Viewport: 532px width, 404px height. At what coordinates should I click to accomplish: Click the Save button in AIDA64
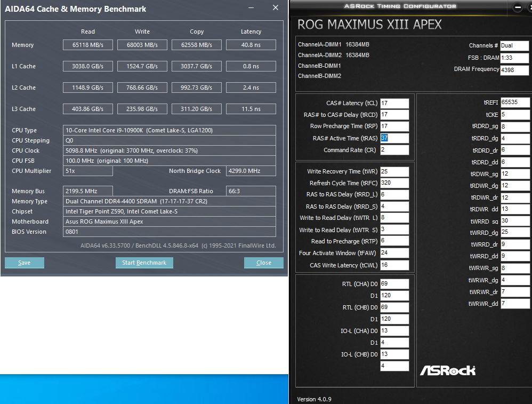tap(25, 263)
